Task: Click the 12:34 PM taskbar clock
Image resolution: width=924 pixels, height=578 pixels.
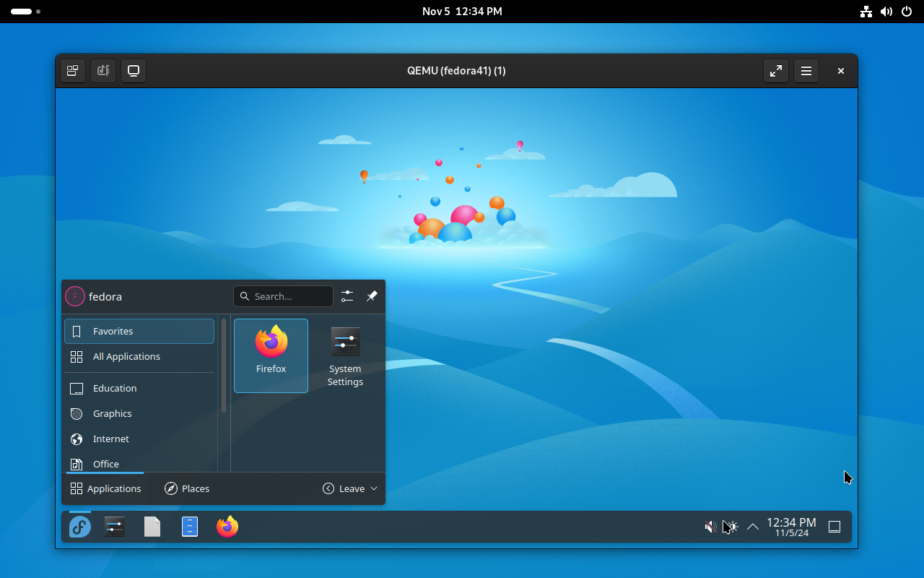Action: (791, 527)
